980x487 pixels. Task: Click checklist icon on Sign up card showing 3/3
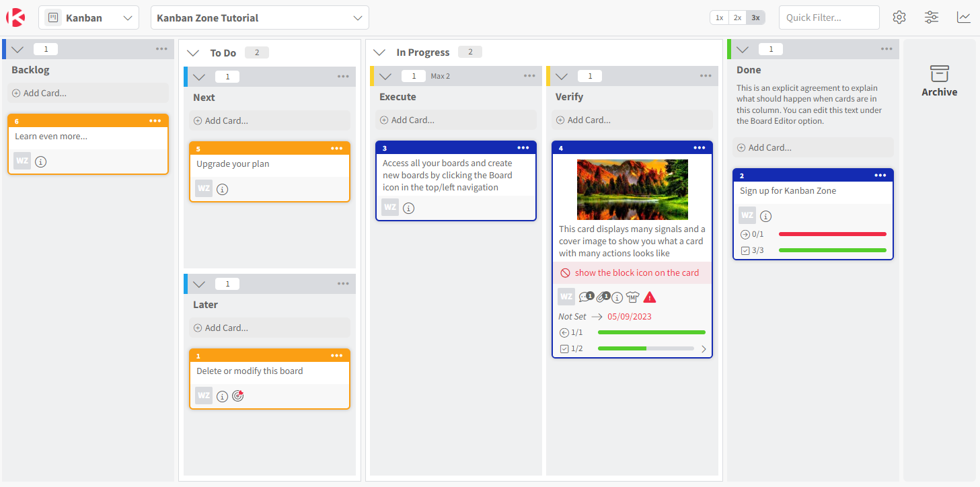(x=745, y=250)
